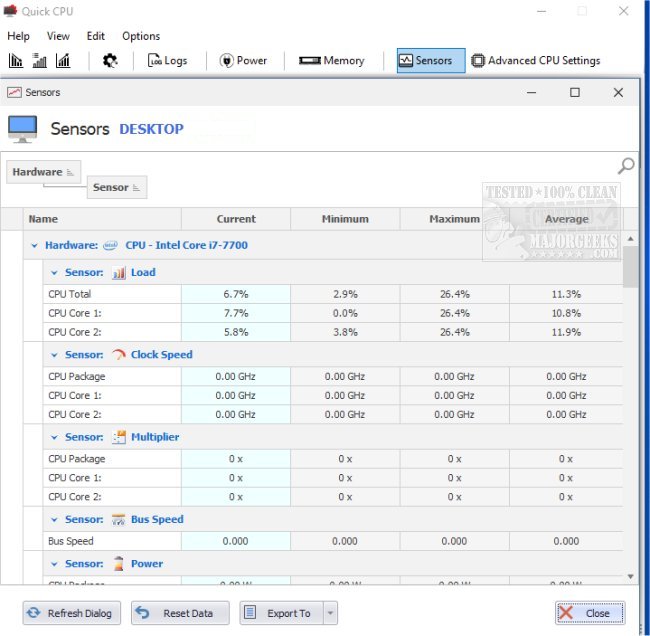Click the DESKTOP computer name text
Screen dimensions: 650x636
pos(151,129)
